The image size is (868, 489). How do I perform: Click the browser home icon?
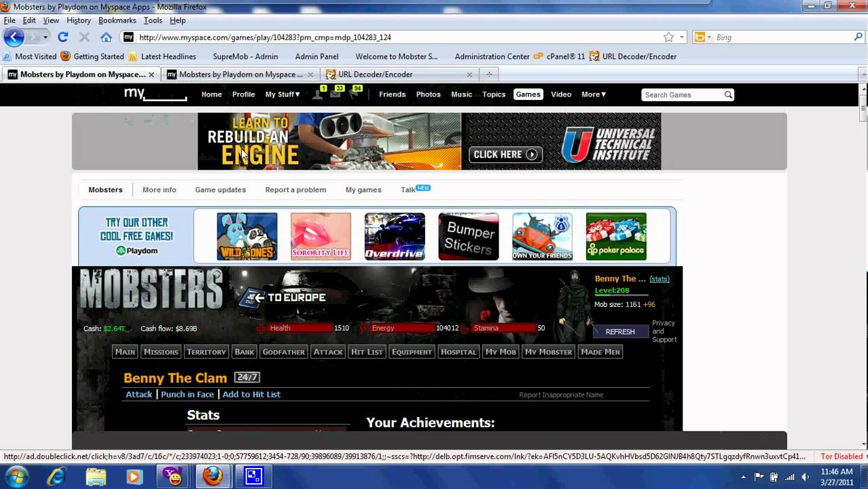pos(106,37)
